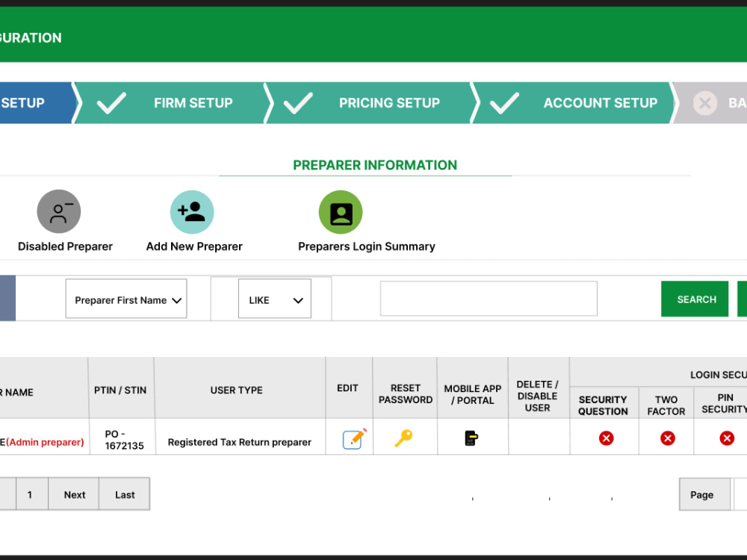The height and width of the screenshot is (560, 747).
Task: Click the green SEARCH button
Action: pos(695,299)
